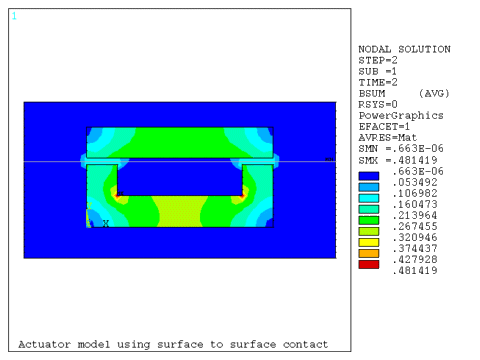Click the 'SMX =.481419' value
The width and height of the screenshot is (480, 360).
[398, 160]
